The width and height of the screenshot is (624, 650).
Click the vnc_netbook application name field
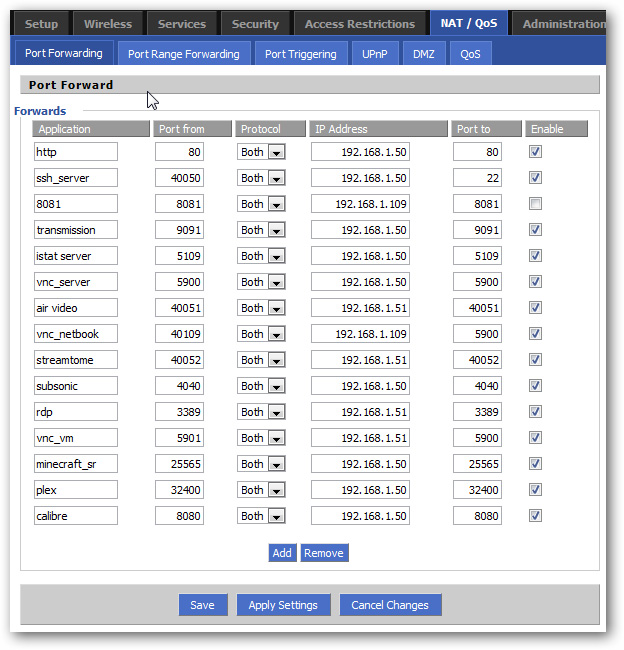[x=76, y=334]
